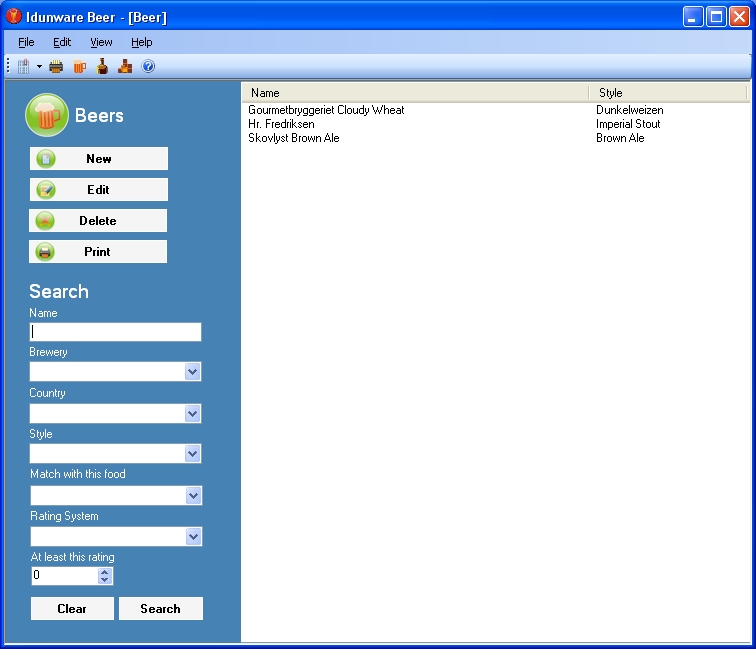The image size is (756, 649).
Task: Click the Brown Ale style cell
Action: [620, 138]
